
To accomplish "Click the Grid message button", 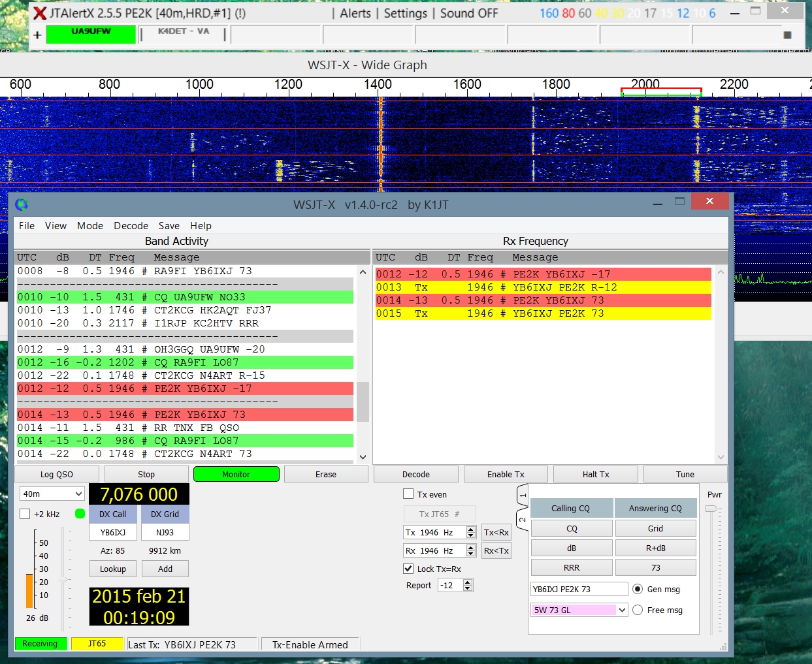I will pyautogui.click(x=656, y=528).
